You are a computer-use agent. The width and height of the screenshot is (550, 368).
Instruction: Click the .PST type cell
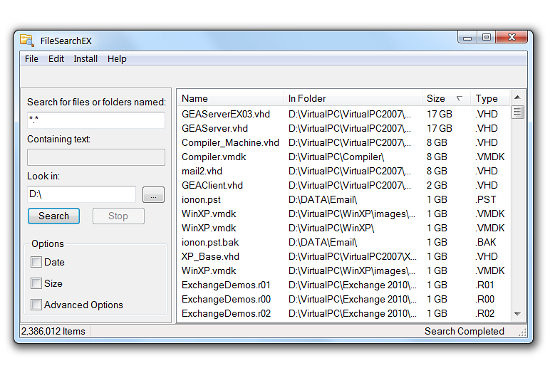pos(486,200)
